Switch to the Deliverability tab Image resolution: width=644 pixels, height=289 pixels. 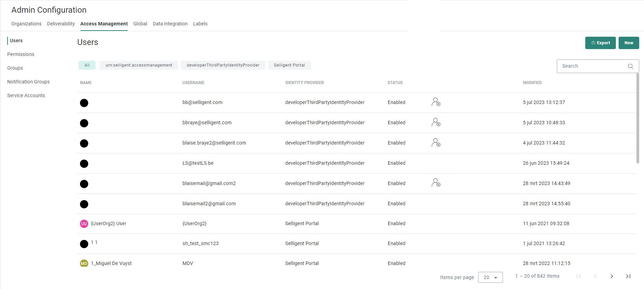click(x=61, y=24)
